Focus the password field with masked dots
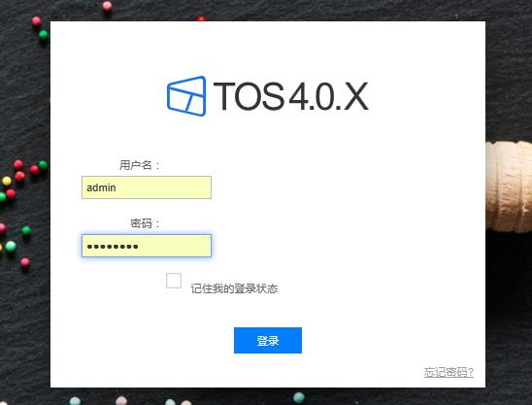 (x=147, y=246)
